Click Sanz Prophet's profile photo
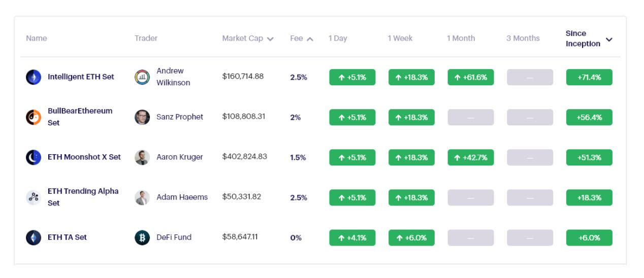 pyautogui.click(x=142, y=117)
